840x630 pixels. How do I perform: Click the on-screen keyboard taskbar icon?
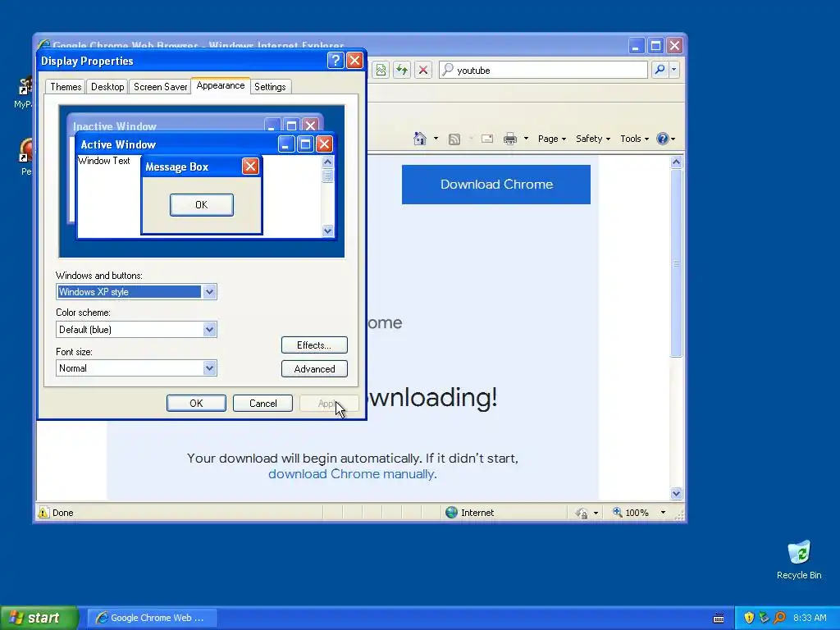[x=719, y=619]
